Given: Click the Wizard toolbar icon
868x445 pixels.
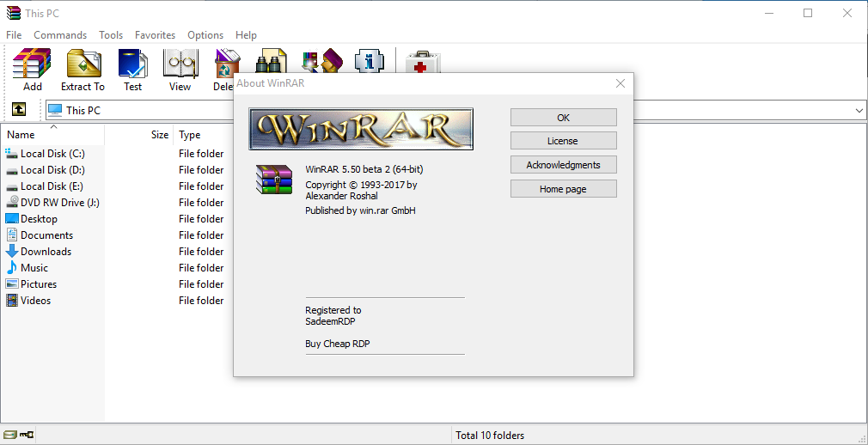Looking at the screenshot, I should click(x=323, y=60).
